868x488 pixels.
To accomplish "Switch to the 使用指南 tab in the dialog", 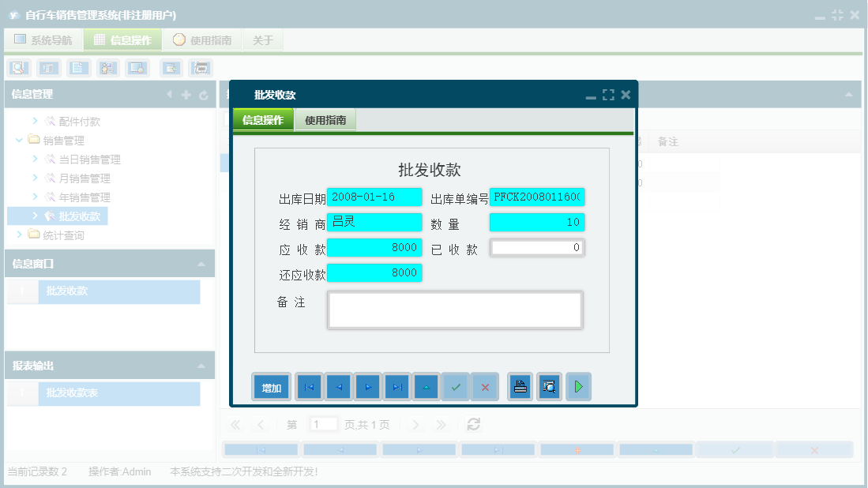I will (325, 121).
